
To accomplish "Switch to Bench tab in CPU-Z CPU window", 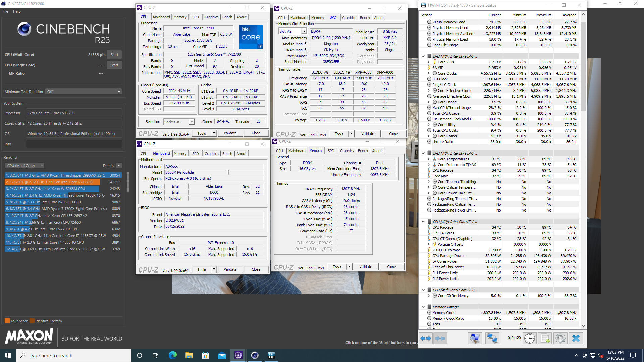I will (227, 17).
